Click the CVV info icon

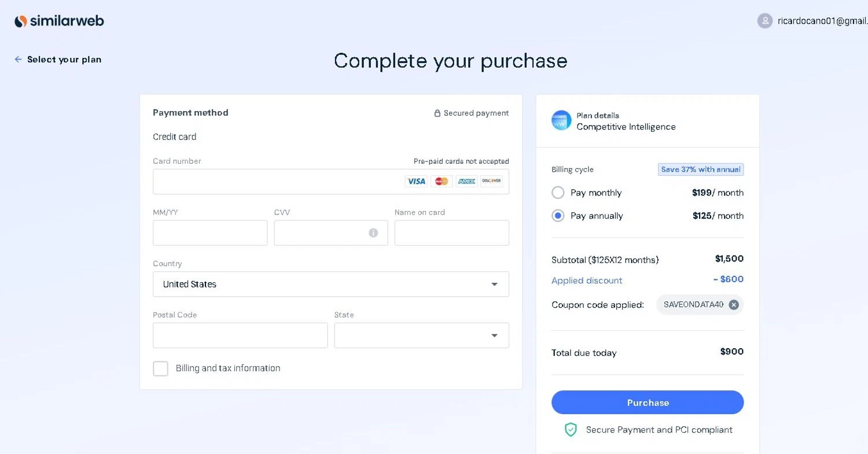coord(373,233)
